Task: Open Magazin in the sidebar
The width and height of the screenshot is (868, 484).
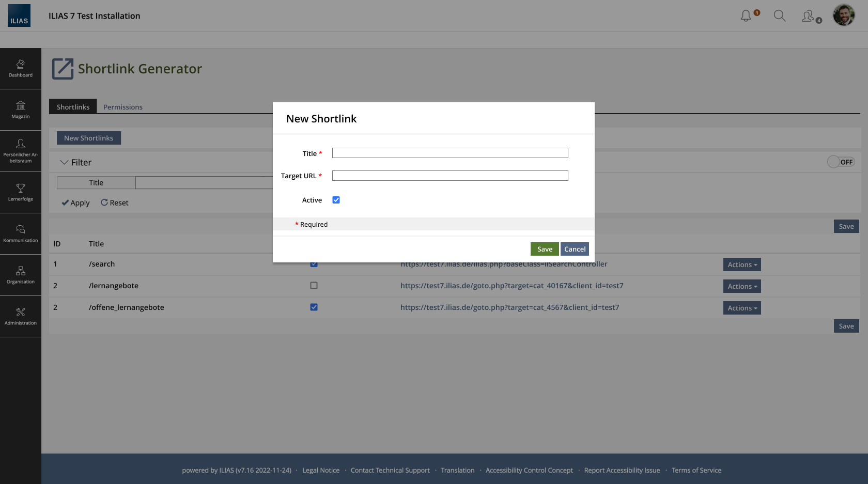Action: [x=21, y=110]
